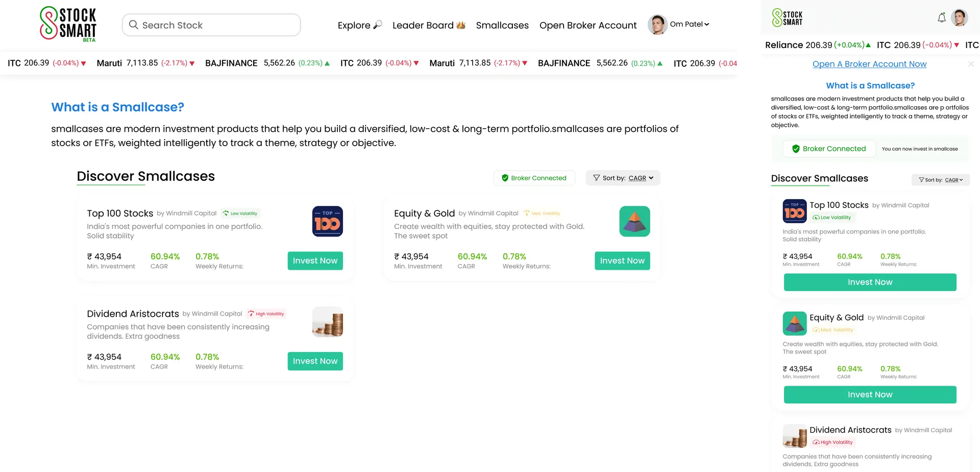Screen dimensions: 980x472
Task: Click the Equity & Gold pyramid icon
Action: click(634, 221)
